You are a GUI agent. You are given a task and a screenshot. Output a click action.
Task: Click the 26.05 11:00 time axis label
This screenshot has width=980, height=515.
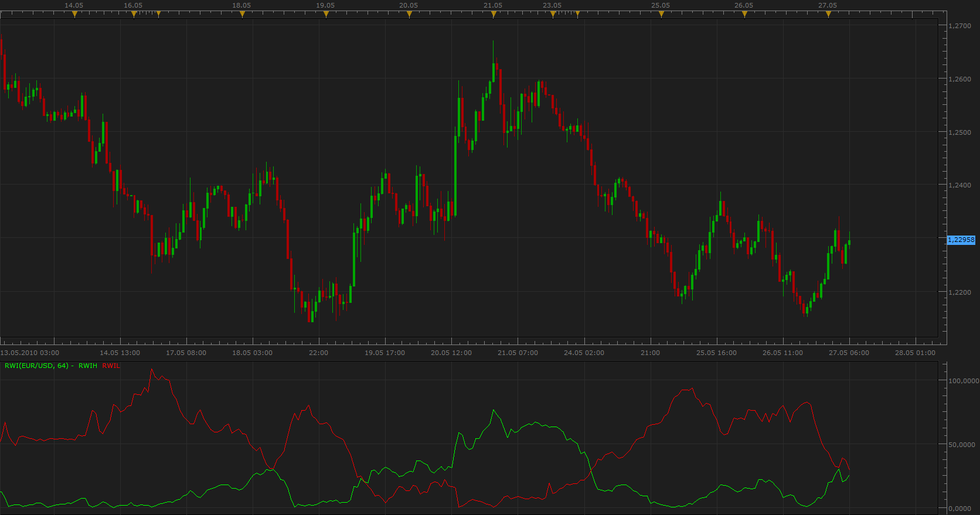tap(782, 353)
